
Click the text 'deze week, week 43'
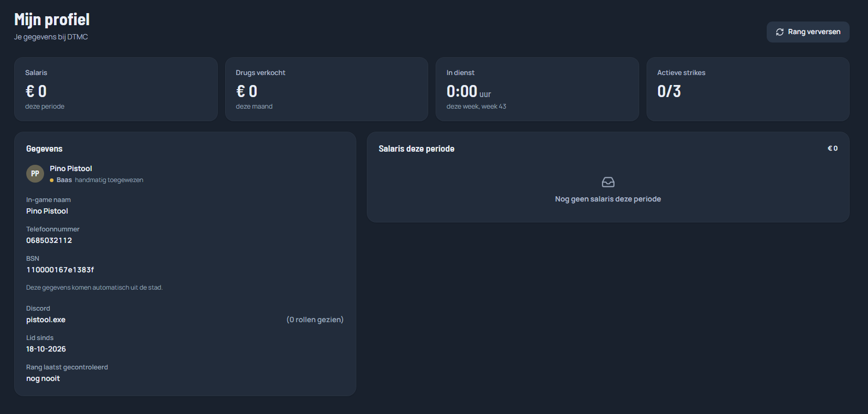(476, 107)
